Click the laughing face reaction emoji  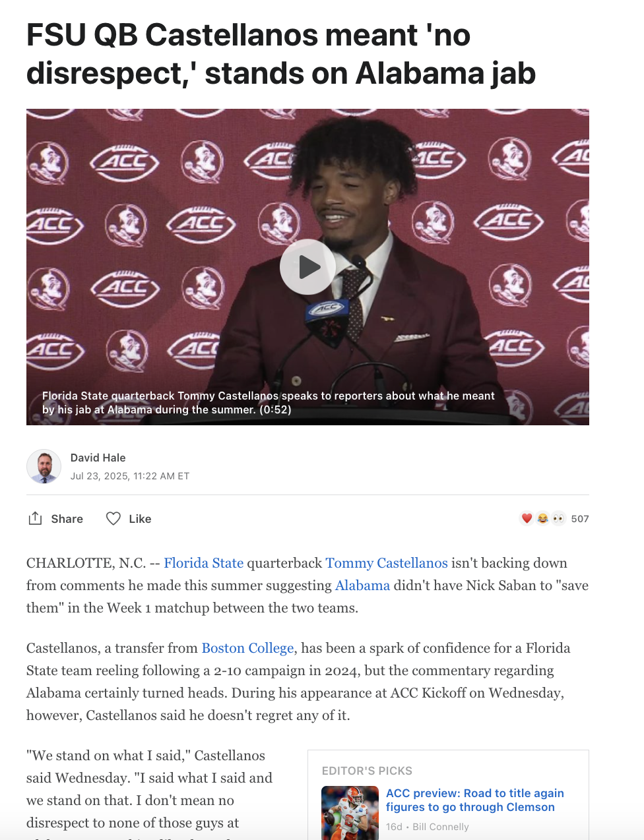pos(542,519)
